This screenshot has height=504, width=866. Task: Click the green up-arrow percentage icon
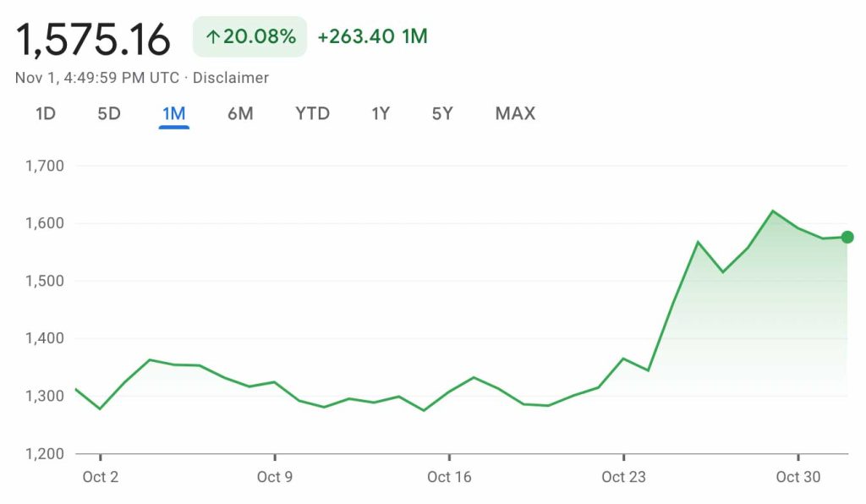212,37
